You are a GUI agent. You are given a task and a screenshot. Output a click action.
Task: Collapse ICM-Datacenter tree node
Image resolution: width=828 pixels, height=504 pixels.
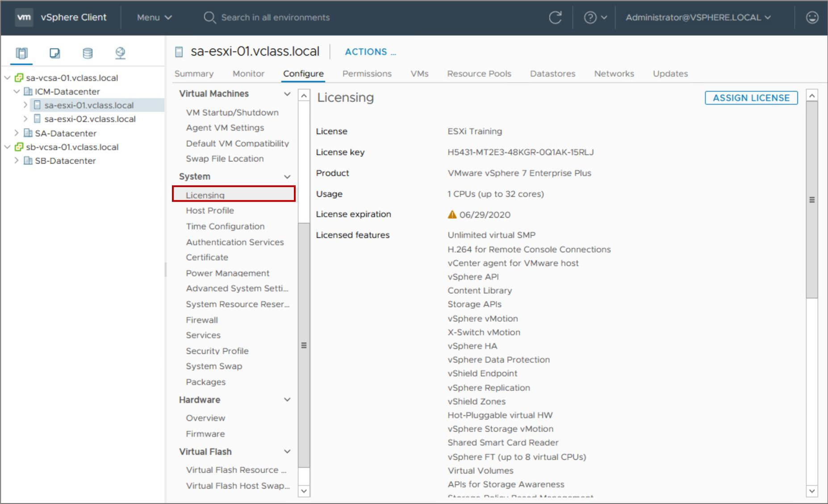(x=17, y=92)
